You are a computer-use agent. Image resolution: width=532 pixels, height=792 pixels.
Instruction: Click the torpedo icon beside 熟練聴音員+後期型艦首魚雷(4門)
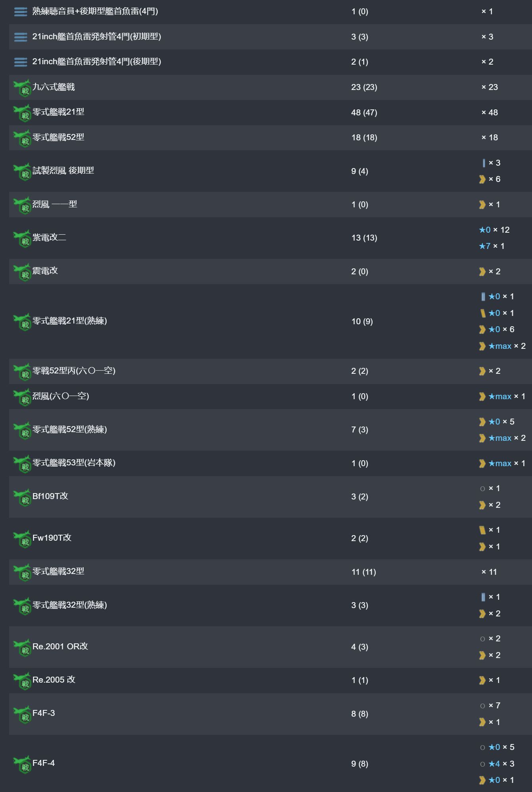(x=21, y=12)
